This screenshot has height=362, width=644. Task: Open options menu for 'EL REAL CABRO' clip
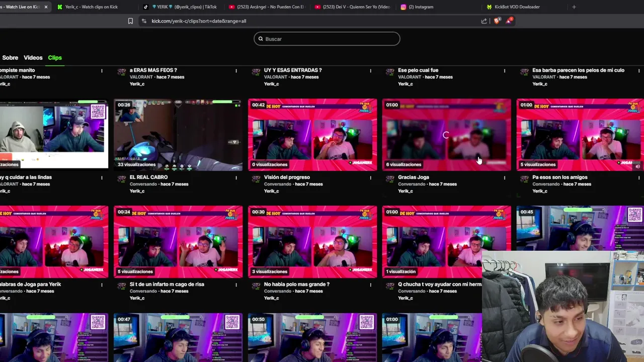click(x=236, y=177)
